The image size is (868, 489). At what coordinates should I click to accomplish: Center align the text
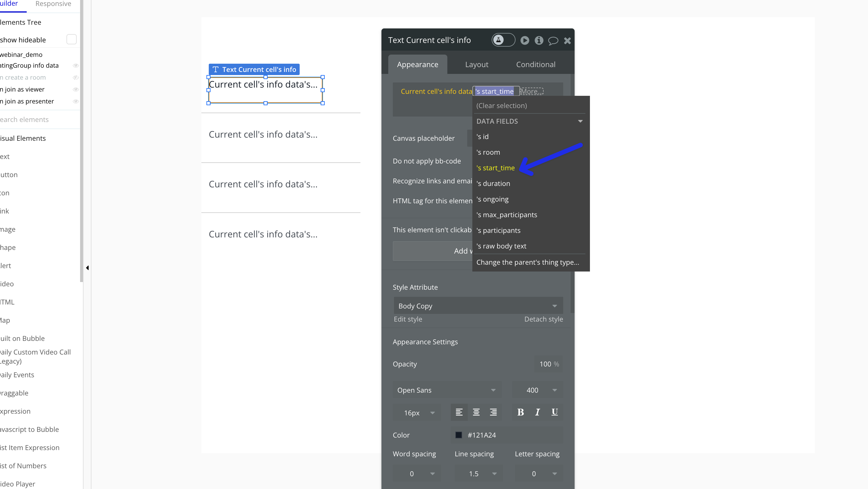tap(476, 412)
